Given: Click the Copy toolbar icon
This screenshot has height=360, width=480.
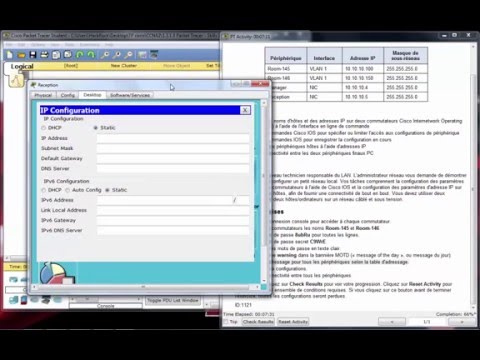Looking at the screenshot, I should (x=56, y=55).
